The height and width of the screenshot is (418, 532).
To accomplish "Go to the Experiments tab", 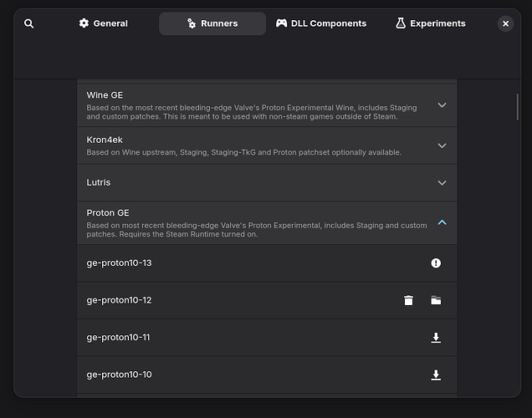I will tap(431, 23).
